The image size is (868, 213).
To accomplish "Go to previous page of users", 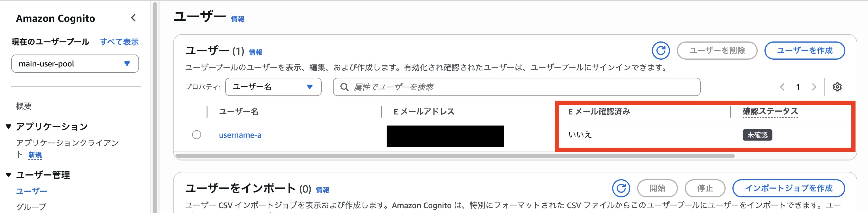I will point(782,87).
